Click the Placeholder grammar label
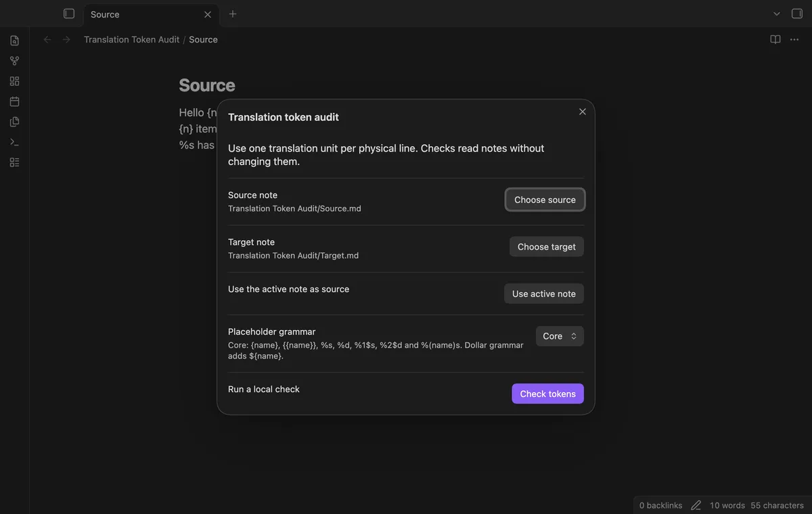Screen dimensions: 812x514 pyautogui.click(x=272, y=331)
